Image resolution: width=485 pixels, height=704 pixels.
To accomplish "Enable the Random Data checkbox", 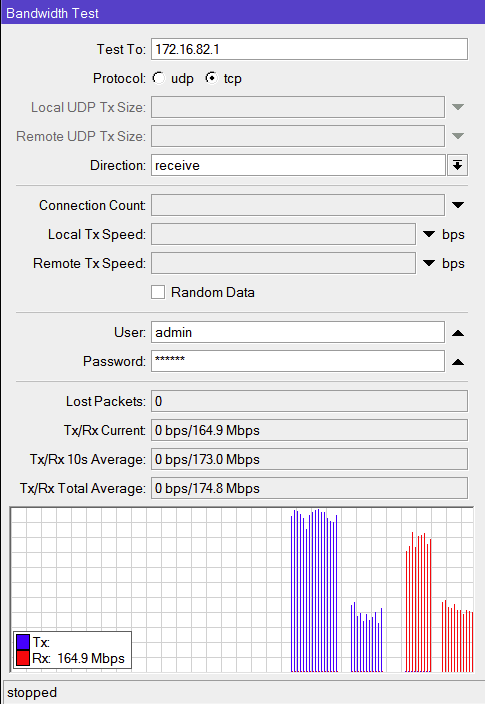I will point(158,292).
